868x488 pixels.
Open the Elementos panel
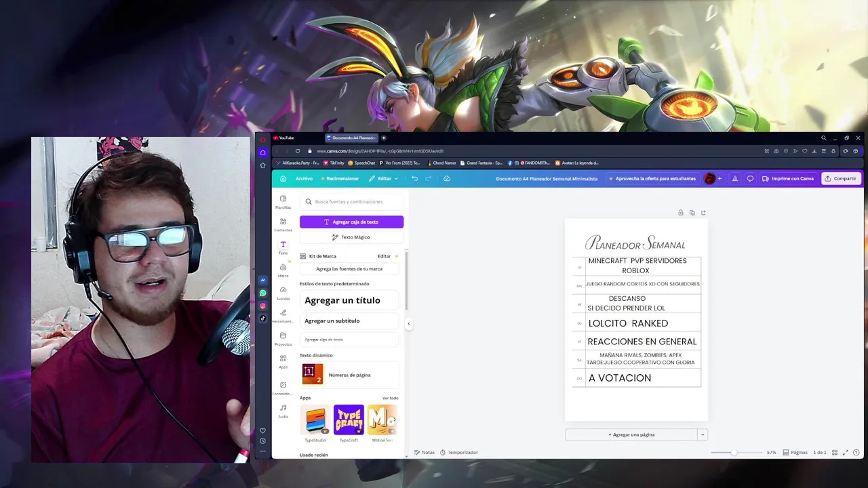point(283,225)
